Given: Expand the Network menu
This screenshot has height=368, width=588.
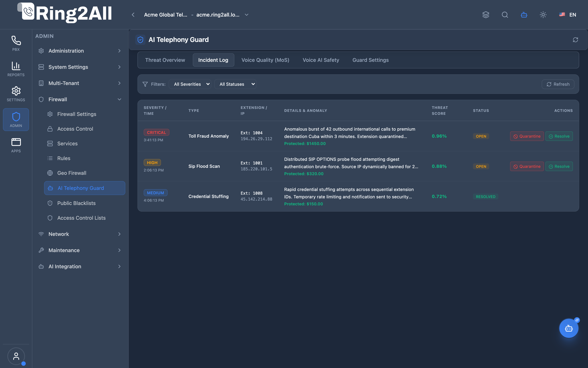Looking at the screenshot, I should 80,234.
